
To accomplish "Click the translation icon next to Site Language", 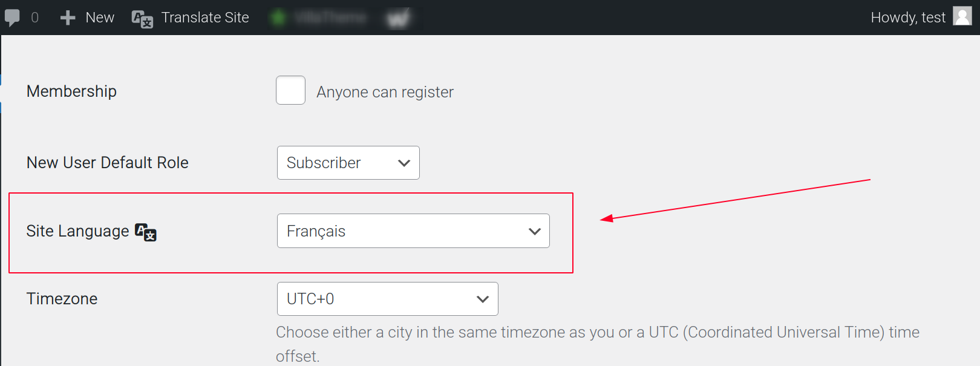I will point(145,232).
